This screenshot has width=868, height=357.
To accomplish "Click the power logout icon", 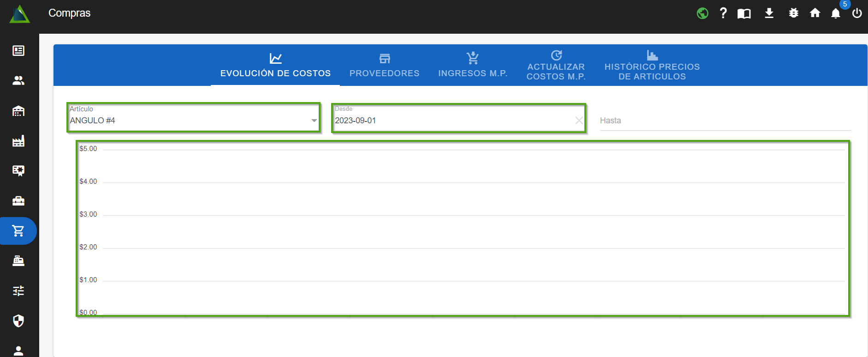I will coord(857,13).
